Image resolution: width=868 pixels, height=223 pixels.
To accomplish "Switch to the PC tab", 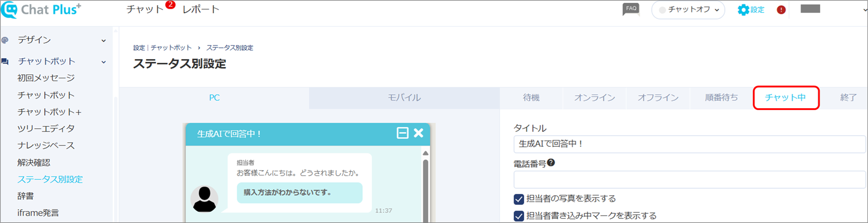I will (x=214, y=98).
